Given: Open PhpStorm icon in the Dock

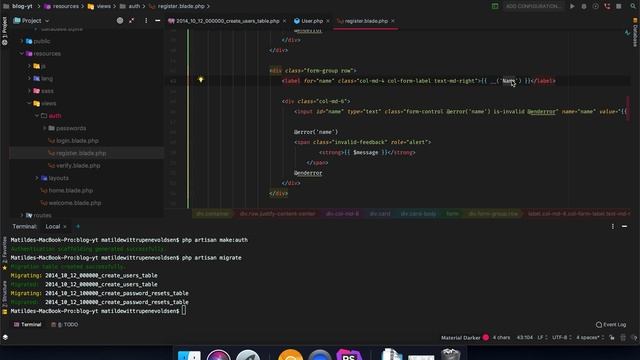Looking at the screenshot, I should (x=348, y=354).
